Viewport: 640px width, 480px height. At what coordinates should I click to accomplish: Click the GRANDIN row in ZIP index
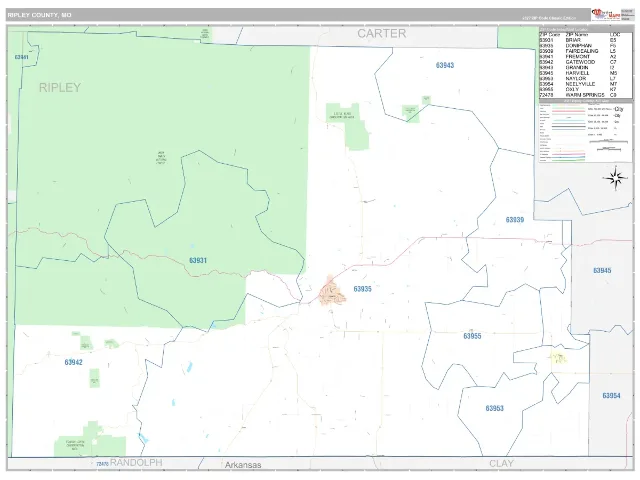[x=579, y=67]
